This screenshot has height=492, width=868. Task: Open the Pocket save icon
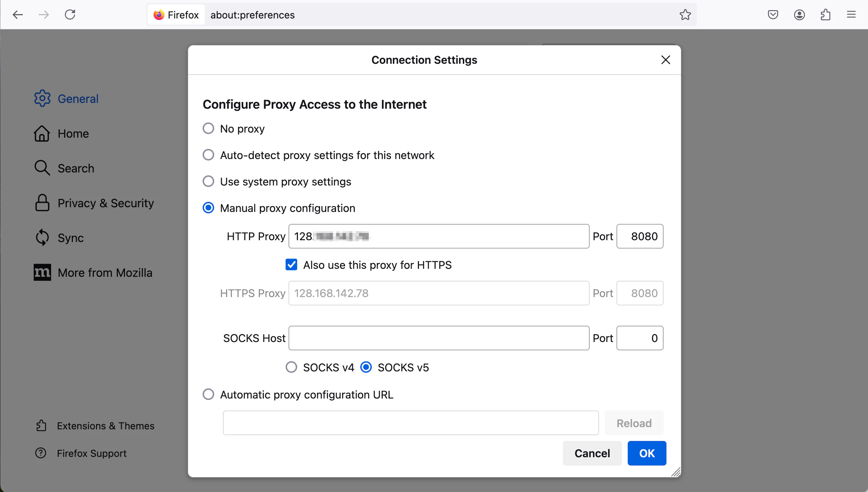773,15
